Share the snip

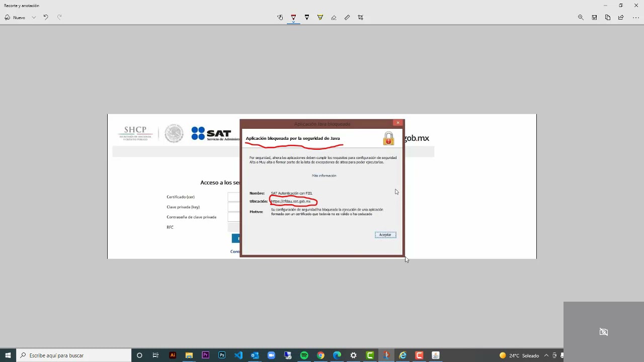click(621, 17)
